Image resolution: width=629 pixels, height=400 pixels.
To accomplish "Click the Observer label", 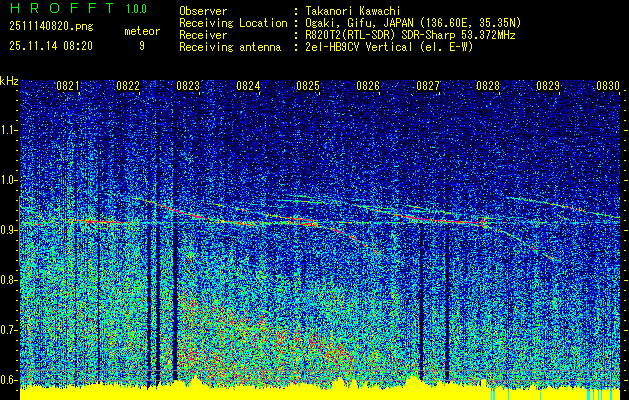I will coord(203,11).
